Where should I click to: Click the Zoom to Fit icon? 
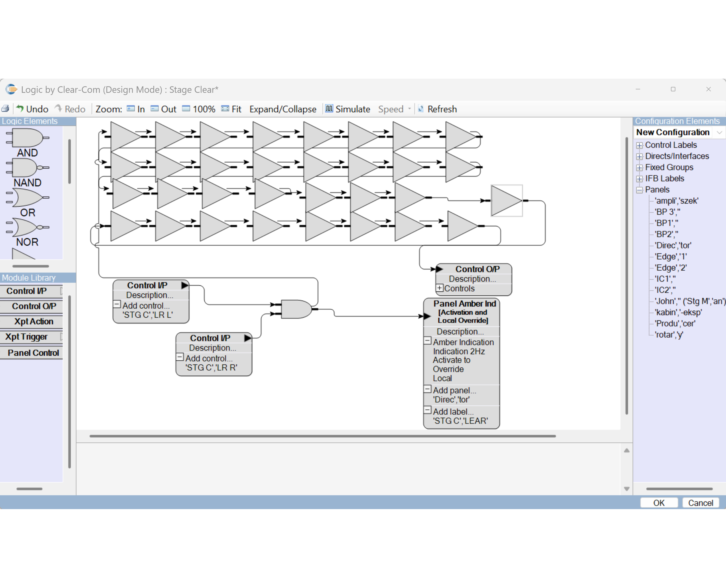tap(225, 109)
